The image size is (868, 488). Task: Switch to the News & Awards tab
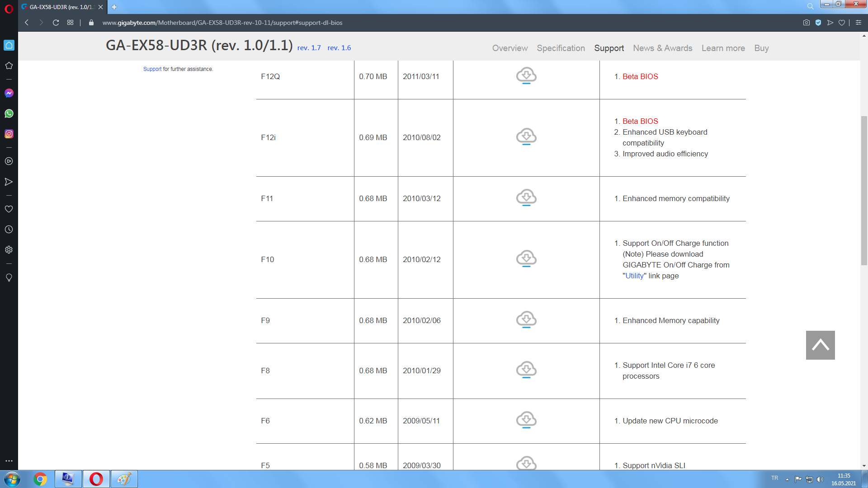662,48
